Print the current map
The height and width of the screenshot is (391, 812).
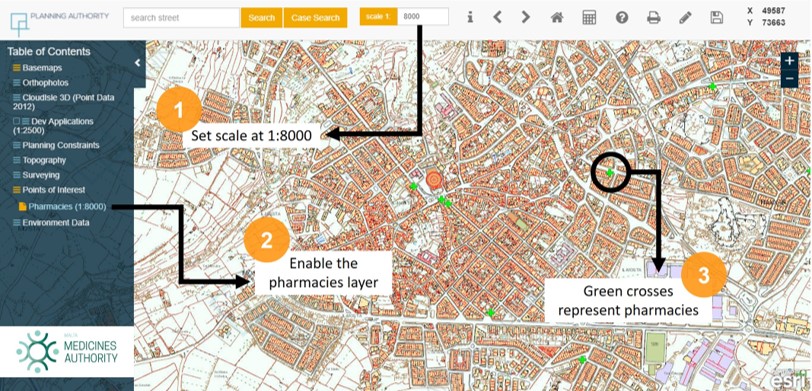pos(654,18)
